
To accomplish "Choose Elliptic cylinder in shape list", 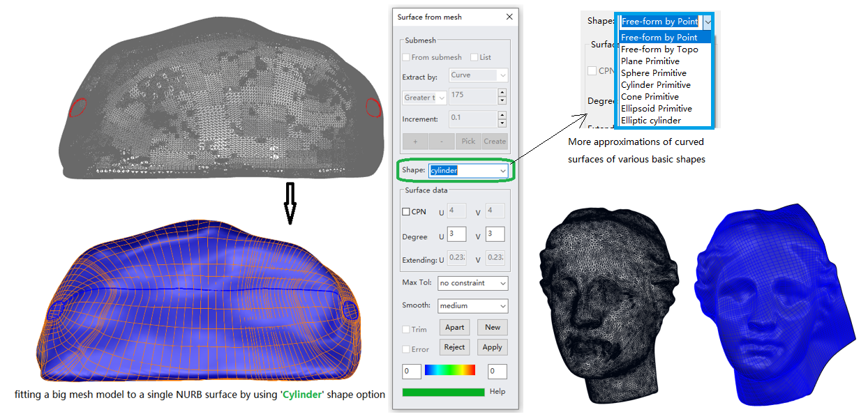I will point(651,121).
